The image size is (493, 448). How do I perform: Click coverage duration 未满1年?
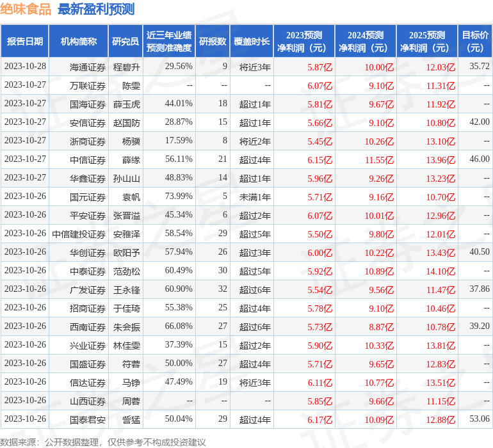(x=255, y=197)
